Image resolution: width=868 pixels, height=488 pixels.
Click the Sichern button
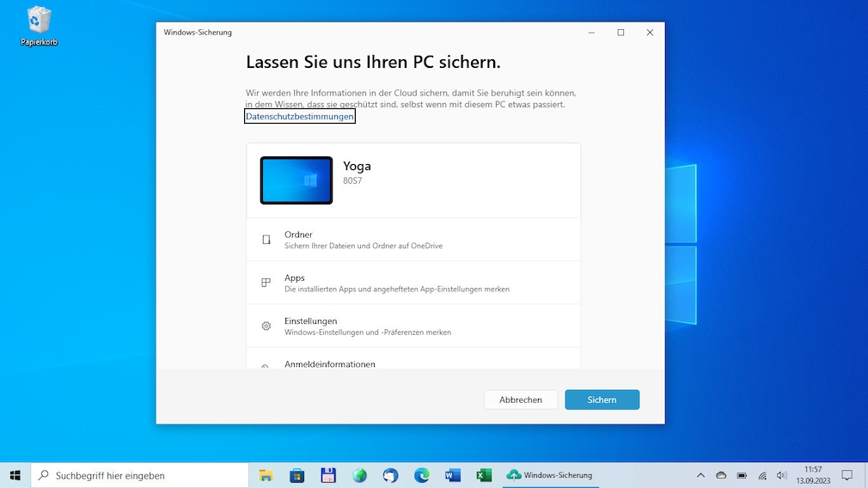coord(602,400)
